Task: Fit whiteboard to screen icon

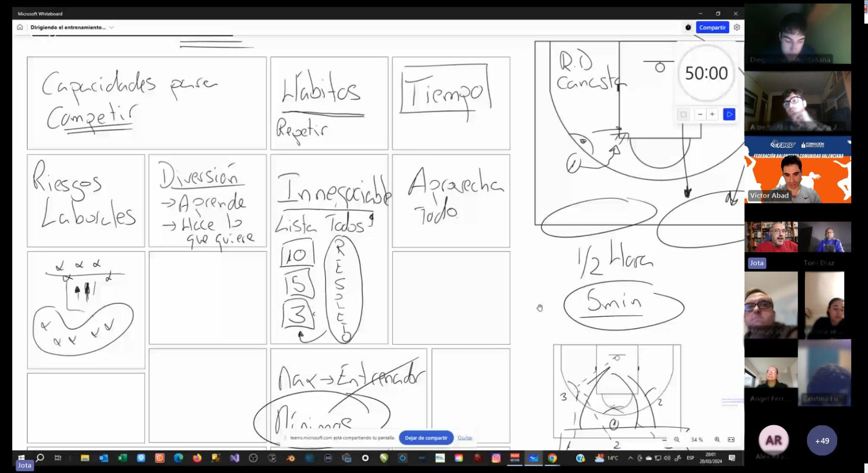Action: (x=731, y=439)
